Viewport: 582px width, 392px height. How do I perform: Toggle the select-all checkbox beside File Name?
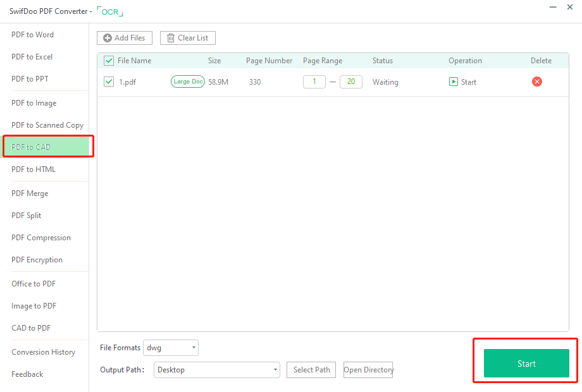[109, 61]
